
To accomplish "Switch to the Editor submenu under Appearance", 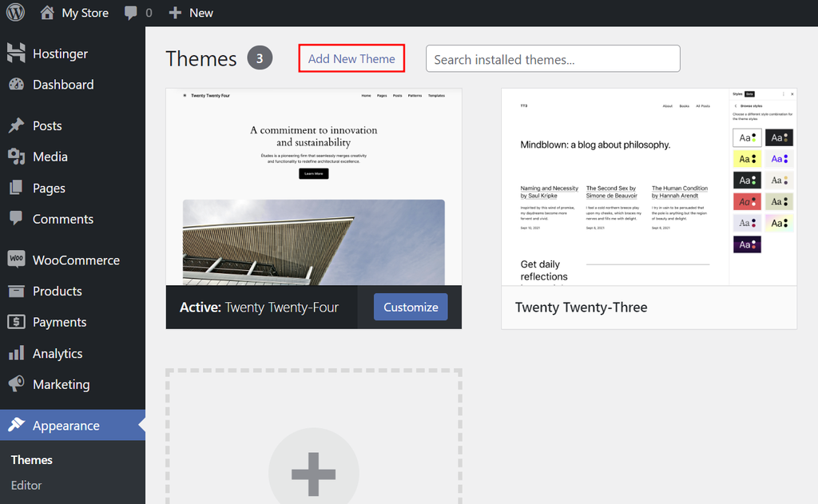I will 26,485.
